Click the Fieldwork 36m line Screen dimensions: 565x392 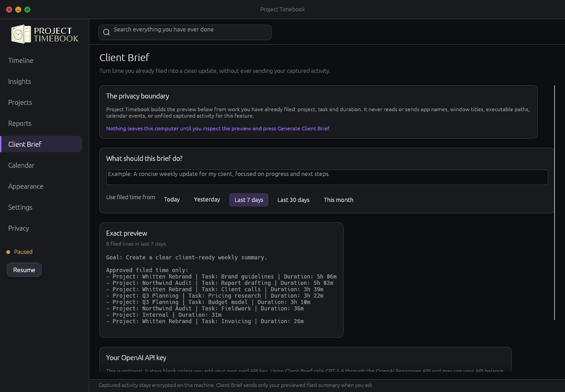(x=205, y=309)
